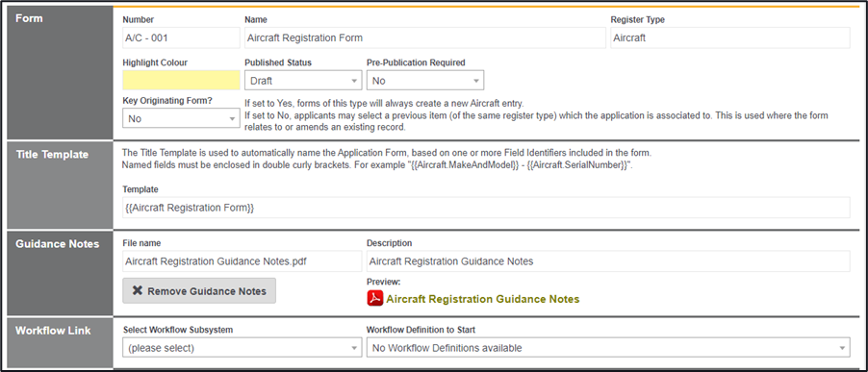Open the Published Status dropdown showing Draft
Screen dimensions: 868x372
(303, 81)
